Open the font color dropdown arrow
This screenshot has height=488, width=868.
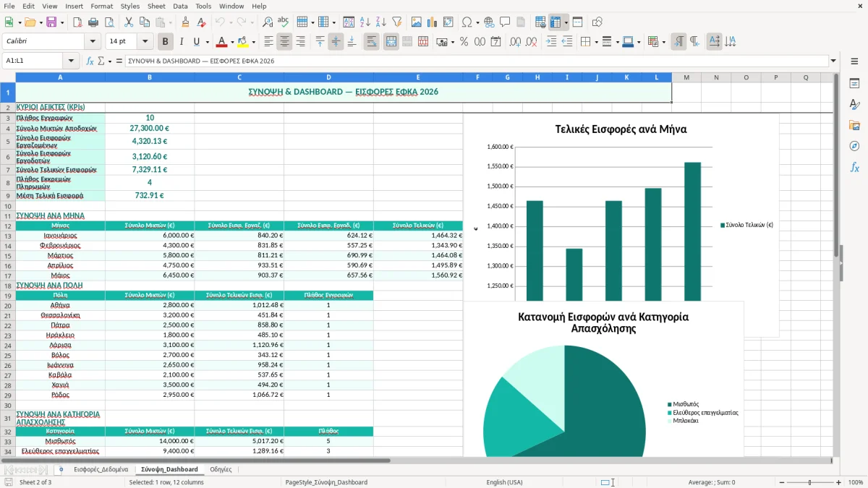pyautogui.click(x=232, y=42)
